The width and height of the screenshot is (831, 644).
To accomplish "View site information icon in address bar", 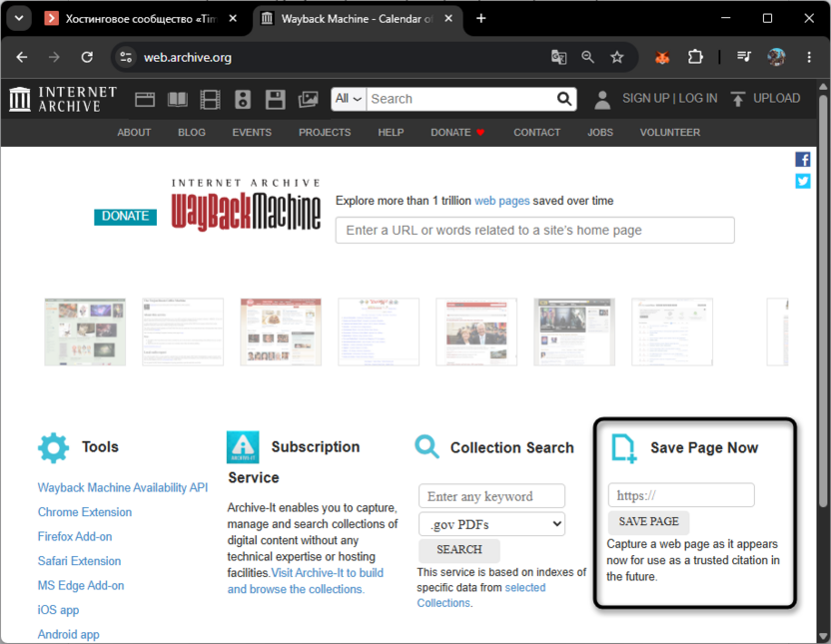I will click(126, 57).
